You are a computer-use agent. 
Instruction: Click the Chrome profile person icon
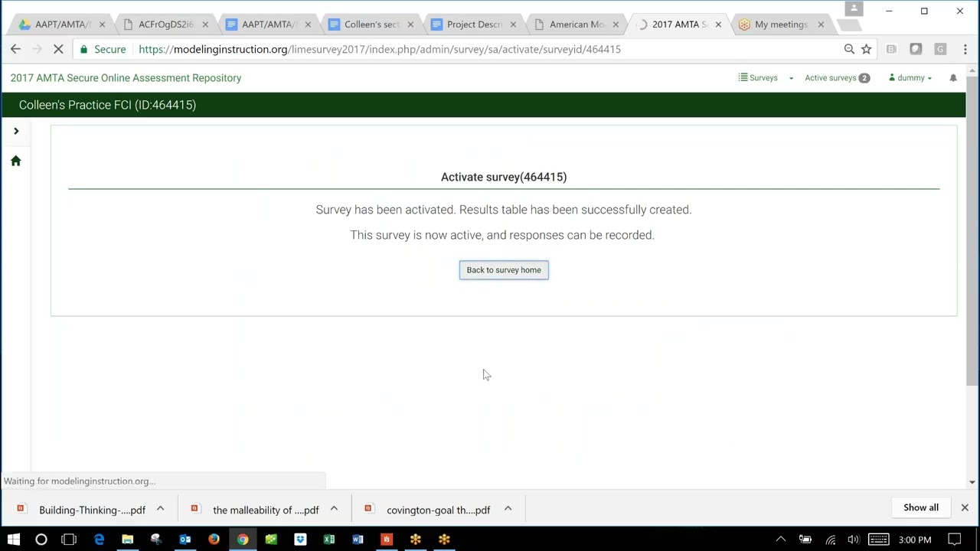(854, 9)
